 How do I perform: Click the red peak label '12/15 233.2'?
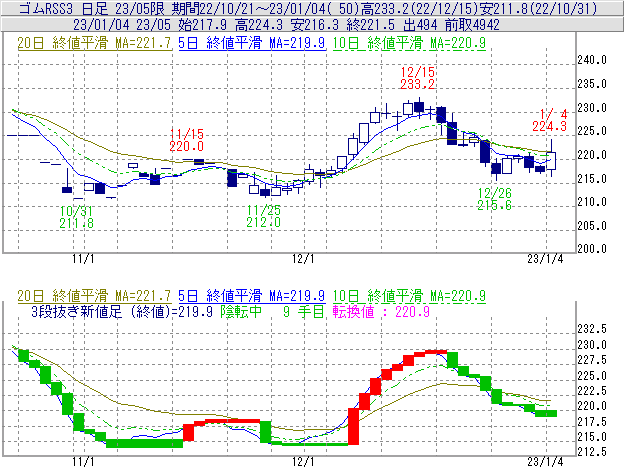(x=417, y=78)
